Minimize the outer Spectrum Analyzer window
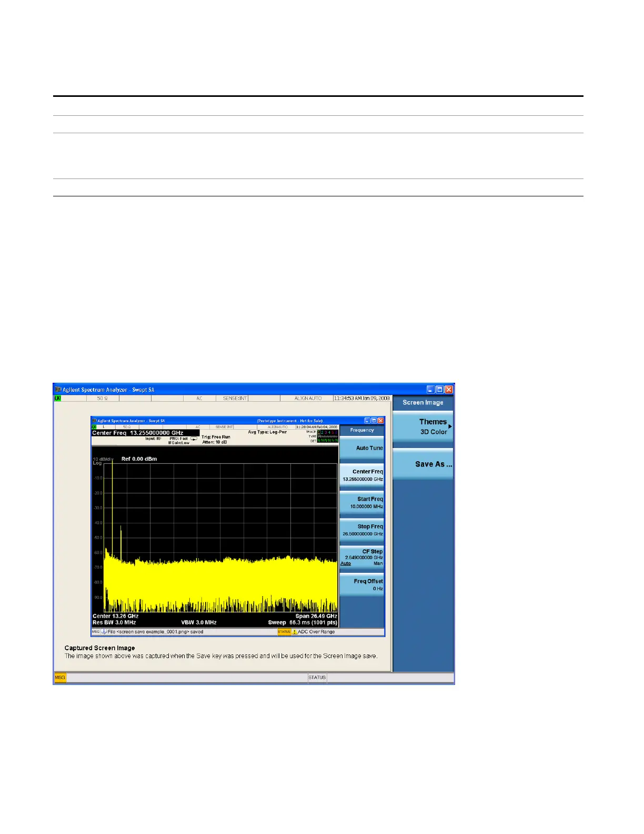This screenshot has height=834, width=644. pos(430,390)
